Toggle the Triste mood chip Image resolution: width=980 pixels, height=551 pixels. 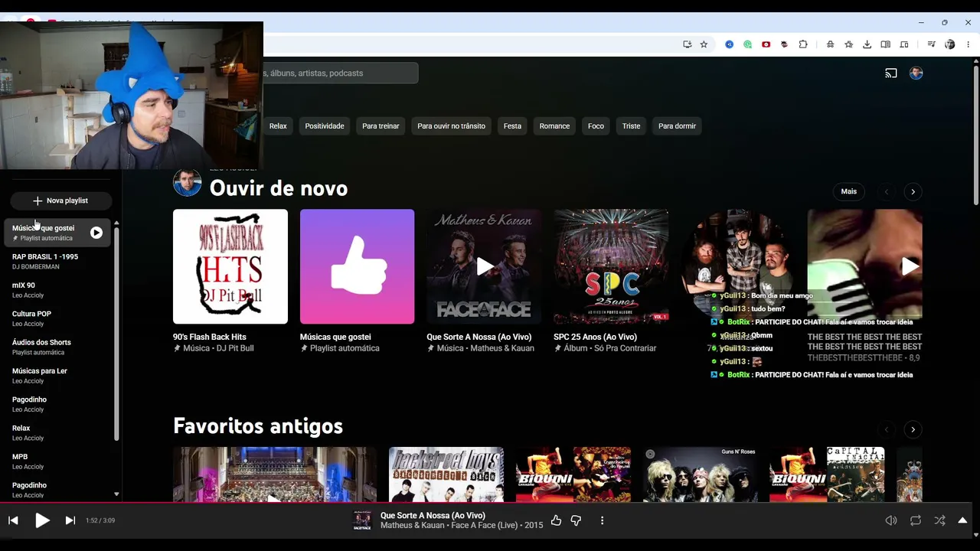point(631,126)
